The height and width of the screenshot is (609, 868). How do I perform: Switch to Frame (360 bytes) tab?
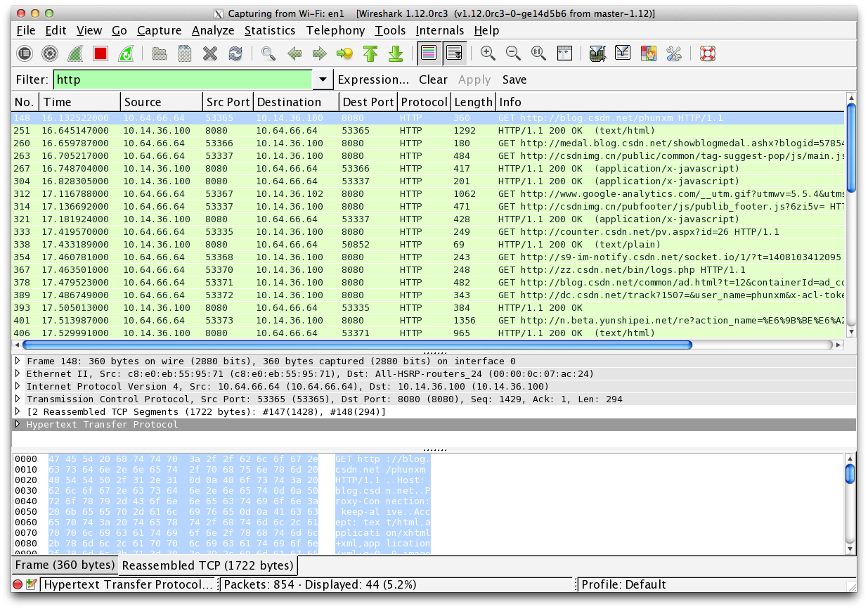(65, 565)
